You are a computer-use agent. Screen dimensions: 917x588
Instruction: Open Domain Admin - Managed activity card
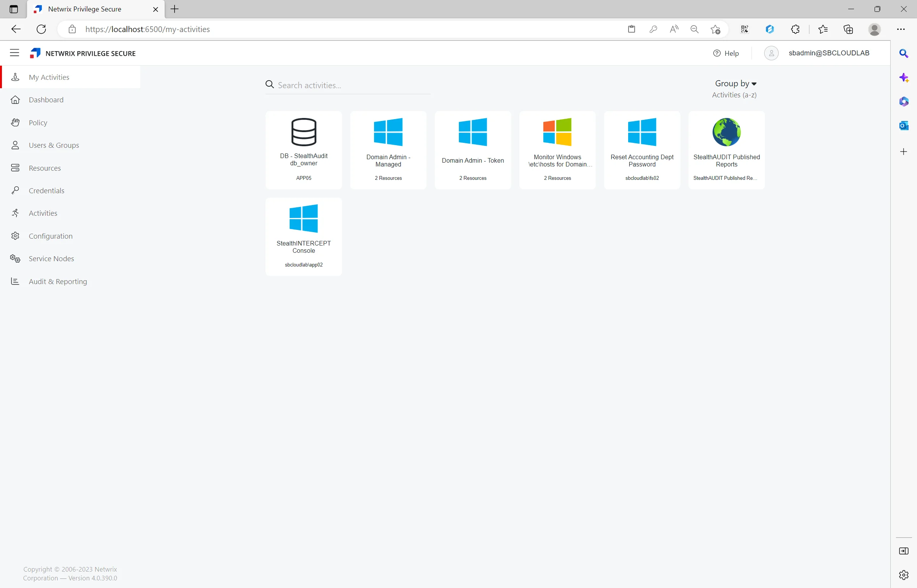[x=388, y=150]
